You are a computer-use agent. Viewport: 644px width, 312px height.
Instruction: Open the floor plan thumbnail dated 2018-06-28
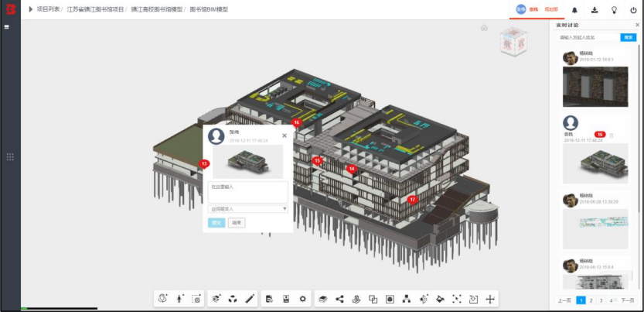click(595, 228)
